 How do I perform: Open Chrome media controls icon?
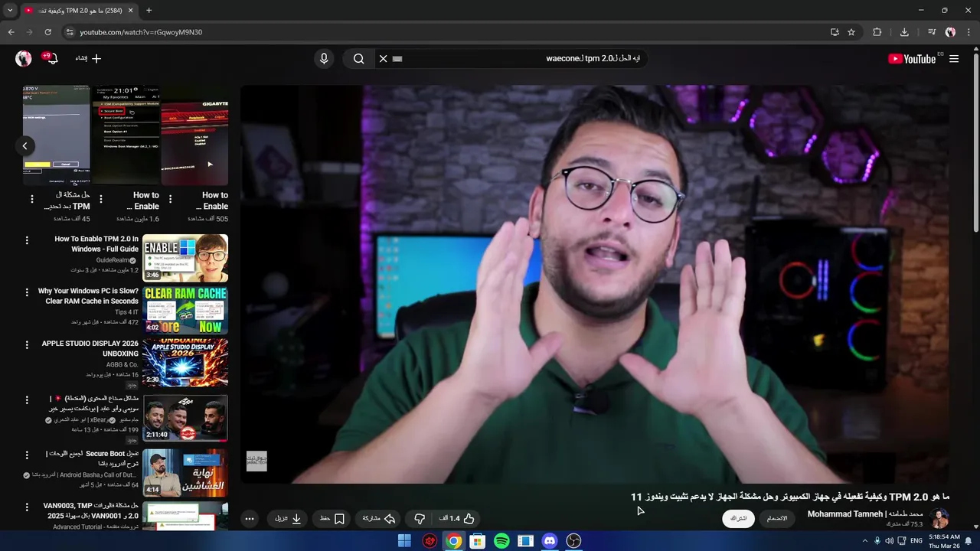click(x=932, y=32)
